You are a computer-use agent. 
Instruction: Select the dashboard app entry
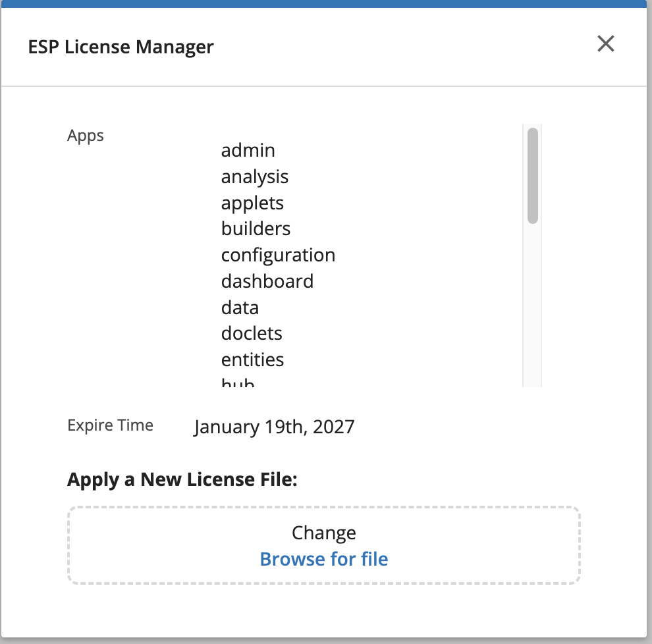point(267,281)
